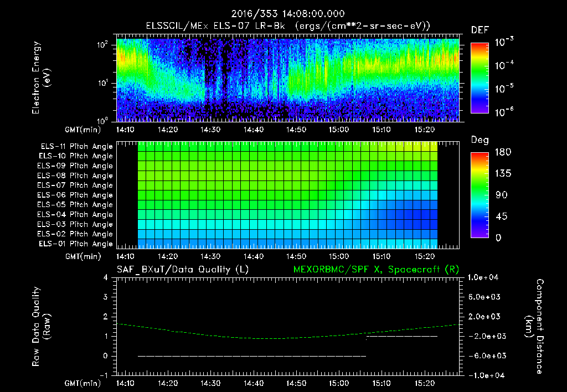Viewport: 567px width, 392px height.
Task: Click the green spacecraft X position curve
Action: point(288,332)
